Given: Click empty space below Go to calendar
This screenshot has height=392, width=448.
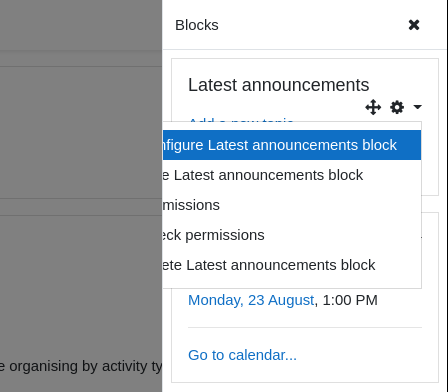Looking at the screenshot, I should pyautogui.click(x=305, y=373).
